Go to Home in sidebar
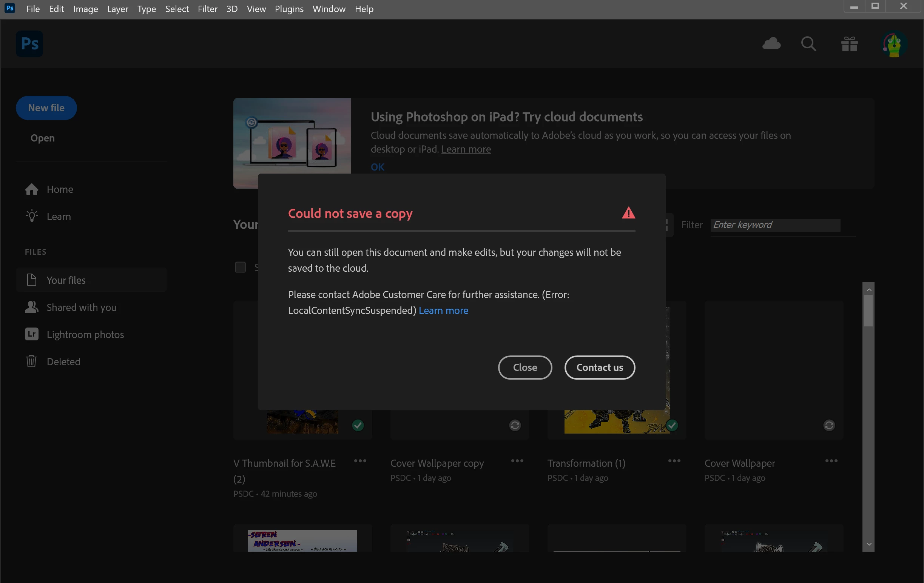This screenshot has height=583, width=924. pyautogui.click(x=60, y=189)
